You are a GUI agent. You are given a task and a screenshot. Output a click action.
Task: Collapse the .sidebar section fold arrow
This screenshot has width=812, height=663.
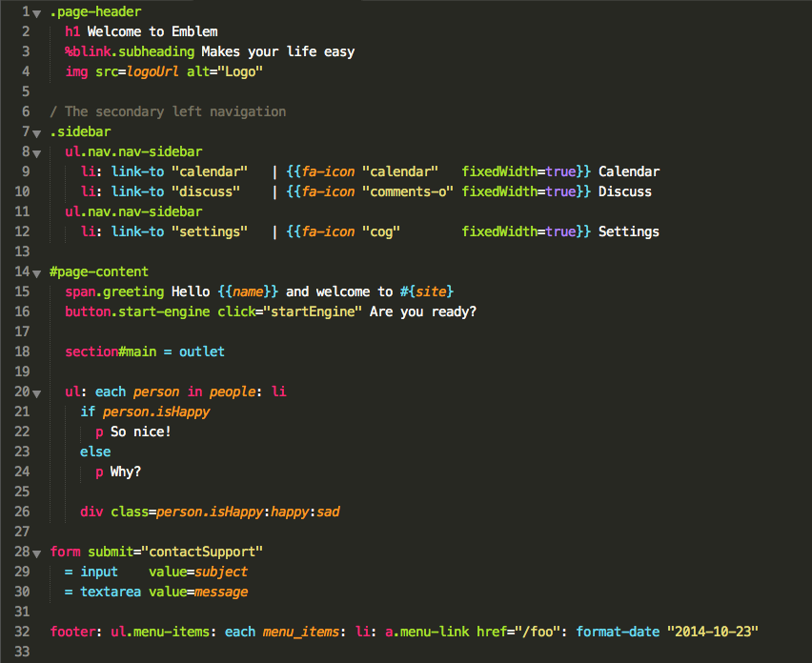tap(35, 131)
